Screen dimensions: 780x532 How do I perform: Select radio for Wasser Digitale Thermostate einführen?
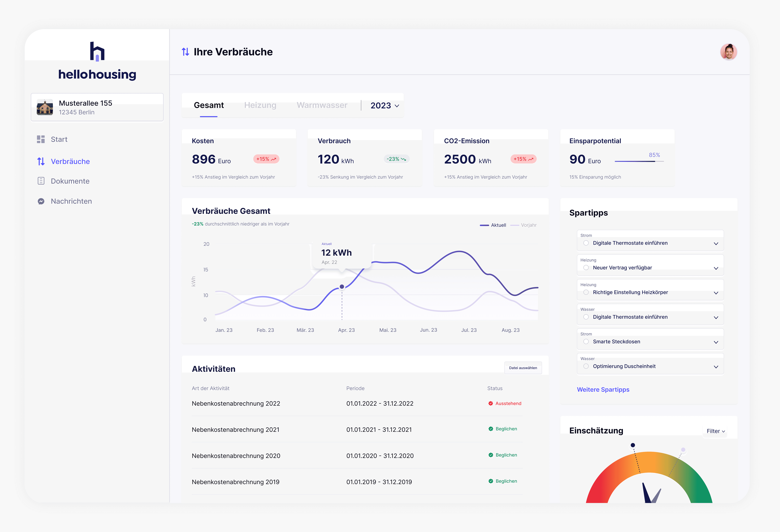point(586,317)
